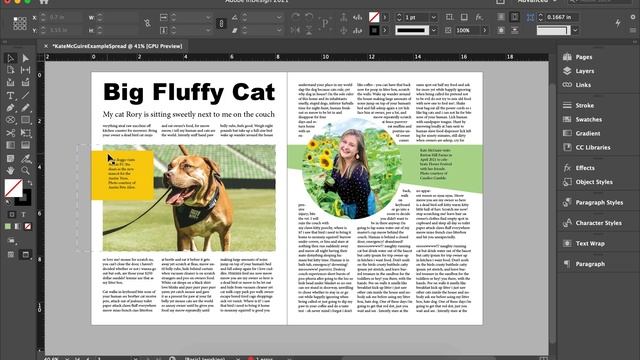This screenshot has width=640, height=360.
Task: Select the Selection tool (black arrow)
Action: coord(11,58)
